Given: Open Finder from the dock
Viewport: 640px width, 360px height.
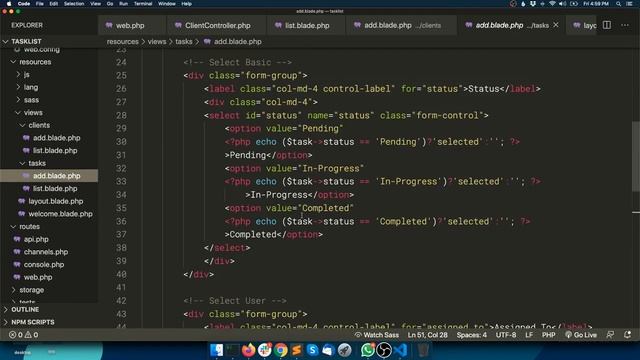Looking at the screenshot, I should (217, 350).
